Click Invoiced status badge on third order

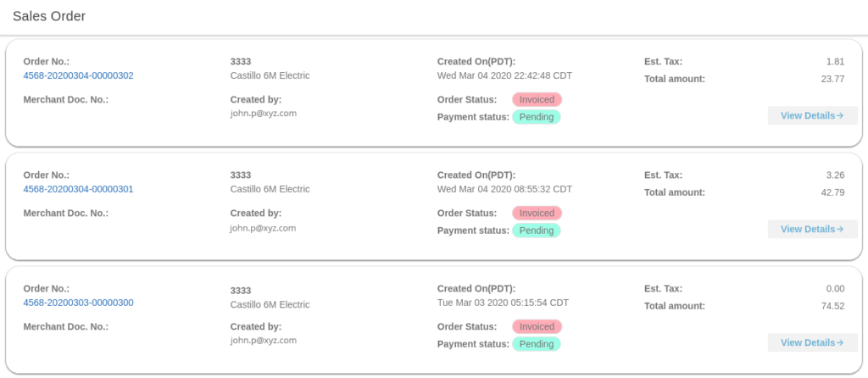click(x=537, y=326)
